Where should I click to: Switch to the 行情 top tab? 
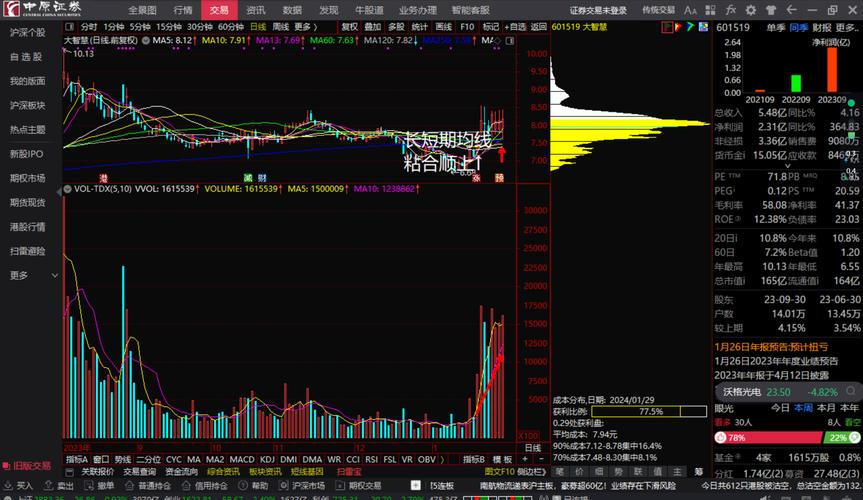[x=183, y=10]
